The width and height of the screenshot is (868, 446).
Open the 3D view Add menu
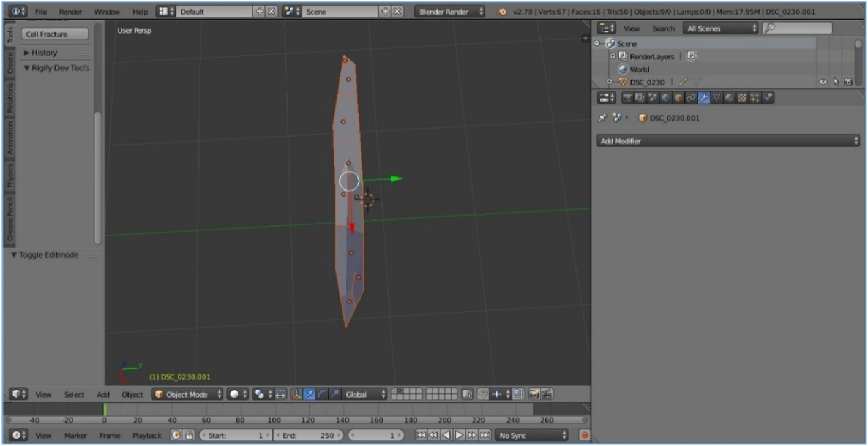coord(103,395)
